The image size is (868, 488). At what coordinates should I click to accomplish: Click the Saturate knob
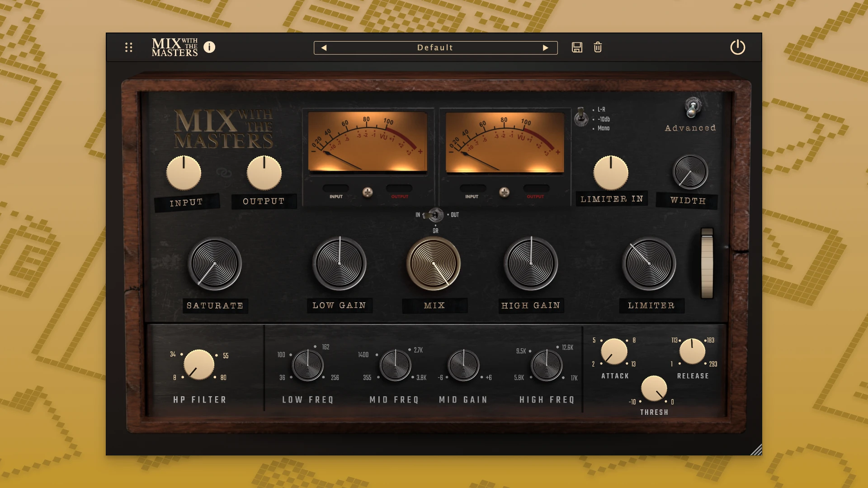click(x=215, y=264)
